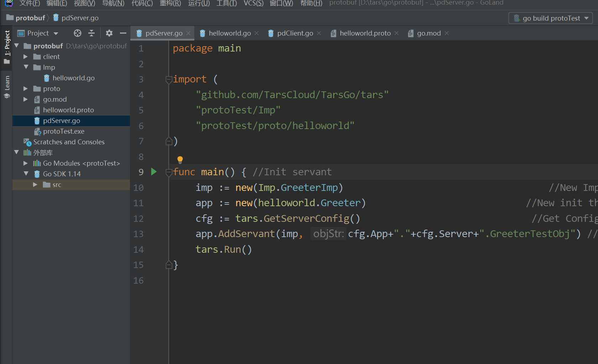Switch to the helloworld.proto tab

point(365,33)
